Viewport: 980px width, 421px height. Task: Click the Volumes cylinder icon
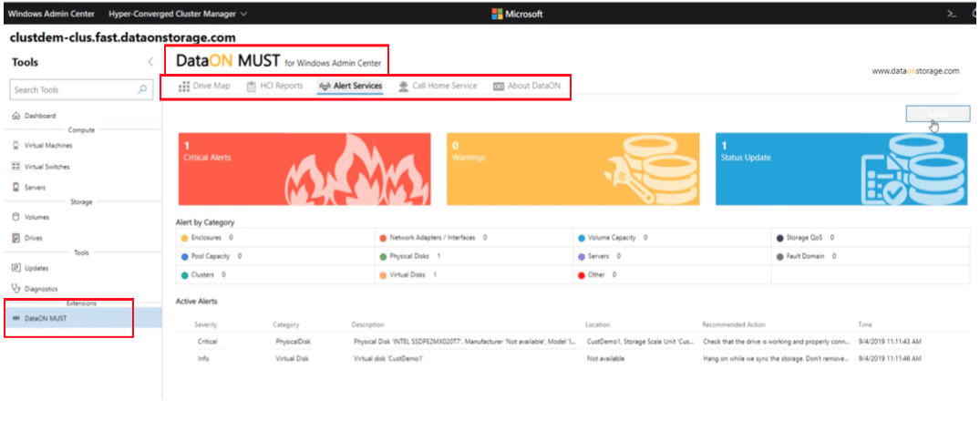click(16, 217)
